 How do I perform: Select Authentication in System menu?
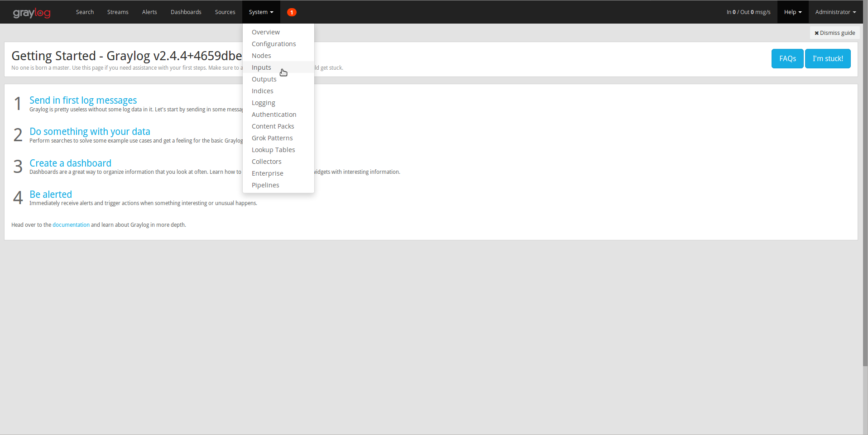tap(278, 115)
